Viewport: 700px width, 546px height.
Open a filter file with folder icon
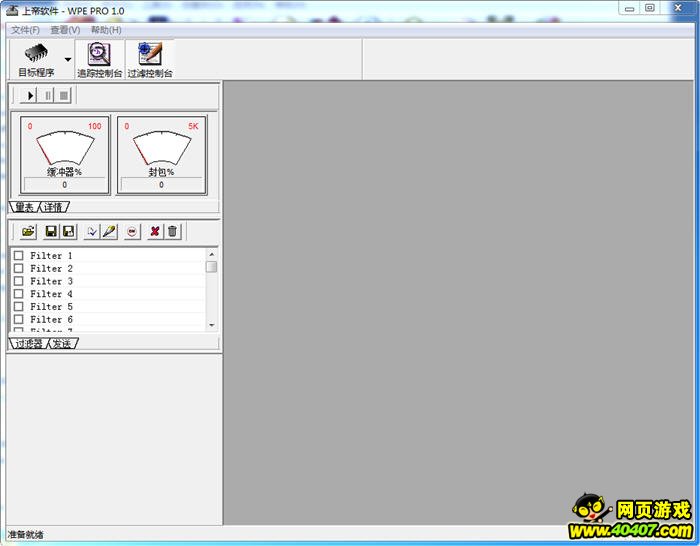pyautogui.click(x=28, y=231)
